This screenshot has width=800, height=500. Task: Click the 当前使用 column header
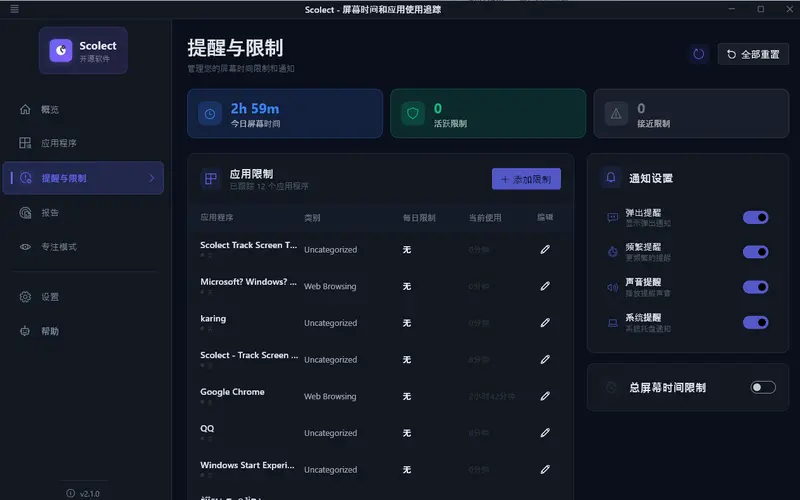click(x=485, y=218)
